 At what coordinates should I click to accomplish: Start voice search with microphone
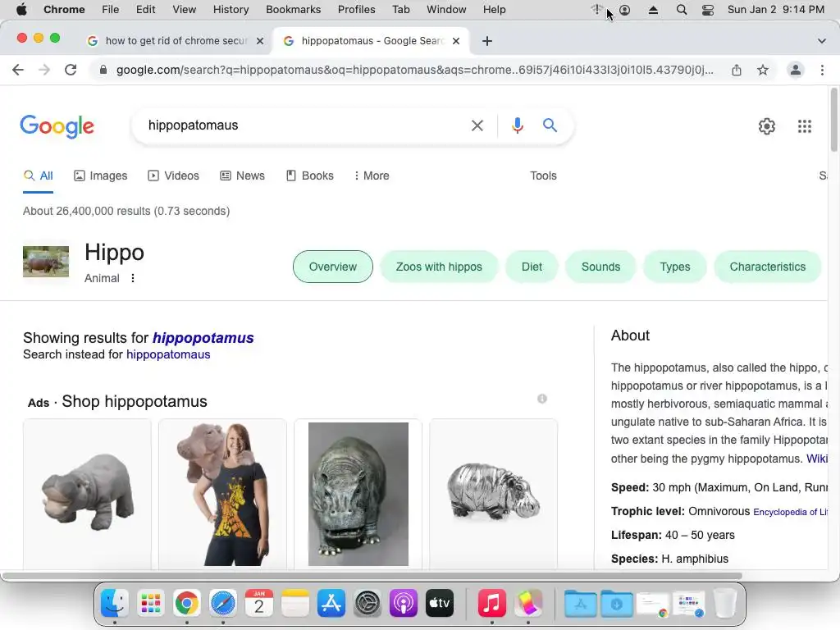click(517, 126)
